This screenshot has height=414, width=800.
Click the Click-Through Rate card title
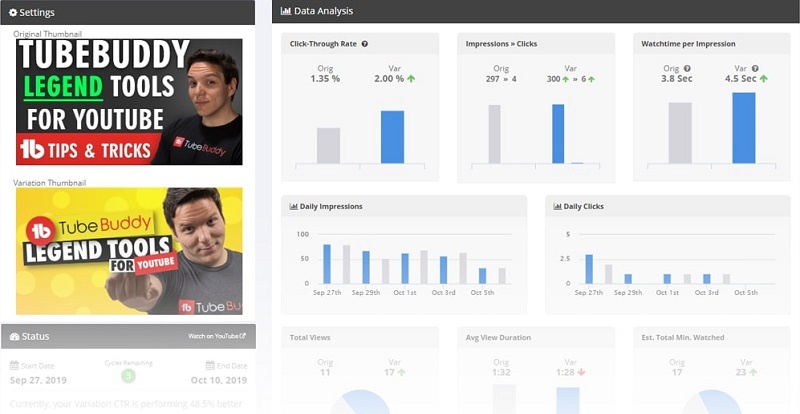pos(323,44)
